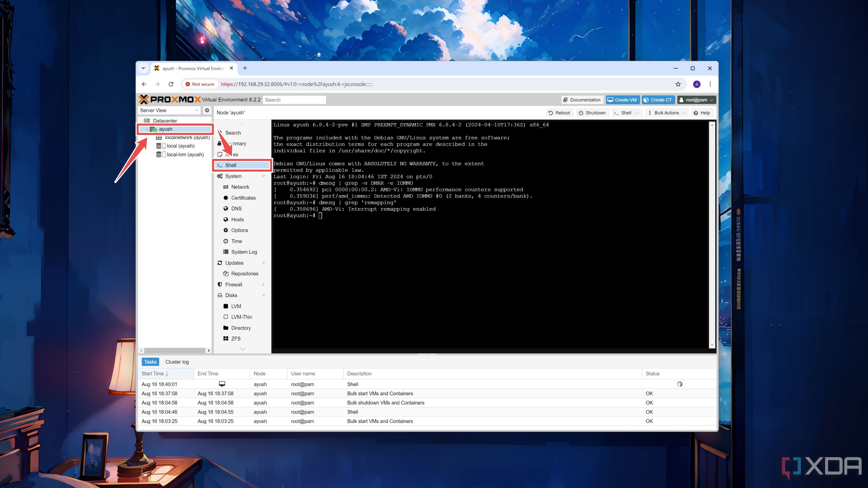Select the Repositories under Updates
The image size is (868, 488).
[x=244, y=274]
